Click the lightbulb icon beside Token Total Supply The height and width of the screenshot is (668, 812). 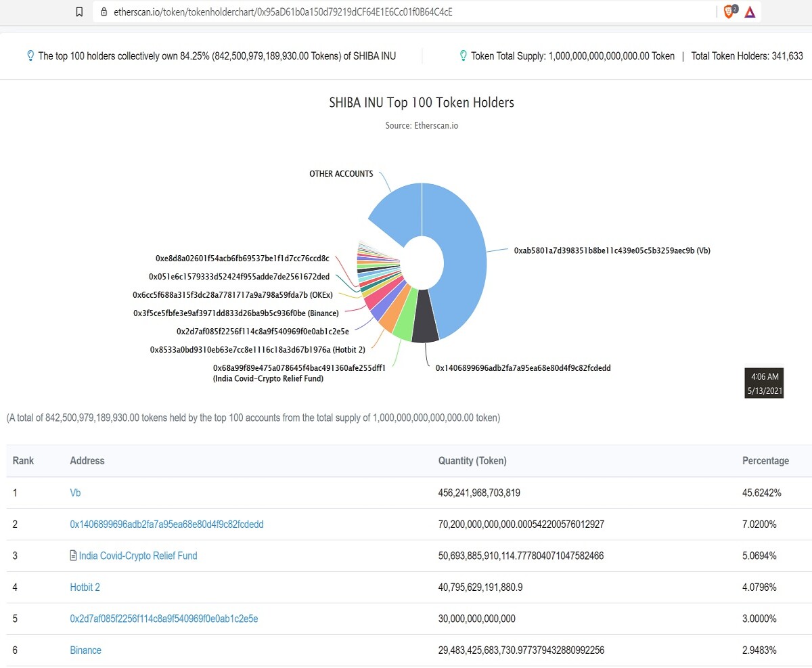pos(463,55)
